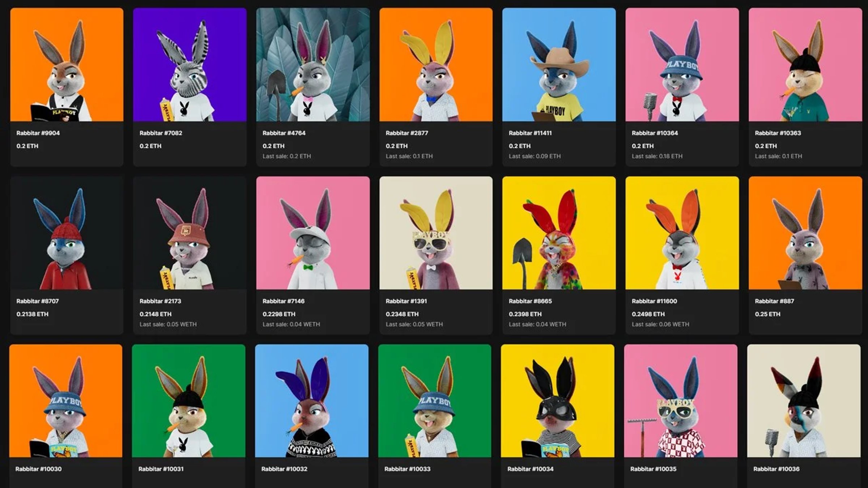Select the "Rabbitar #10030" name label
Viewport: 868px width, 488px height.
coord(38,469)
